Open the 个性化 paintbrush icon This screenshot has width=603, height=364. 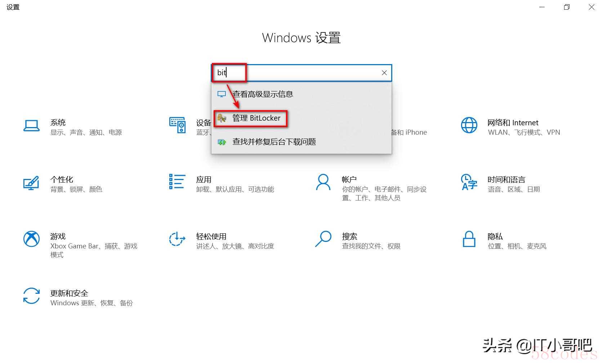click(31, 183)
